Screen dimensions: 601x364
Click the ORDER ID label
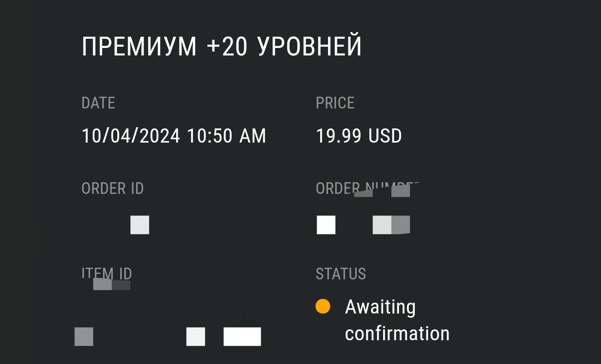(112, 188)
